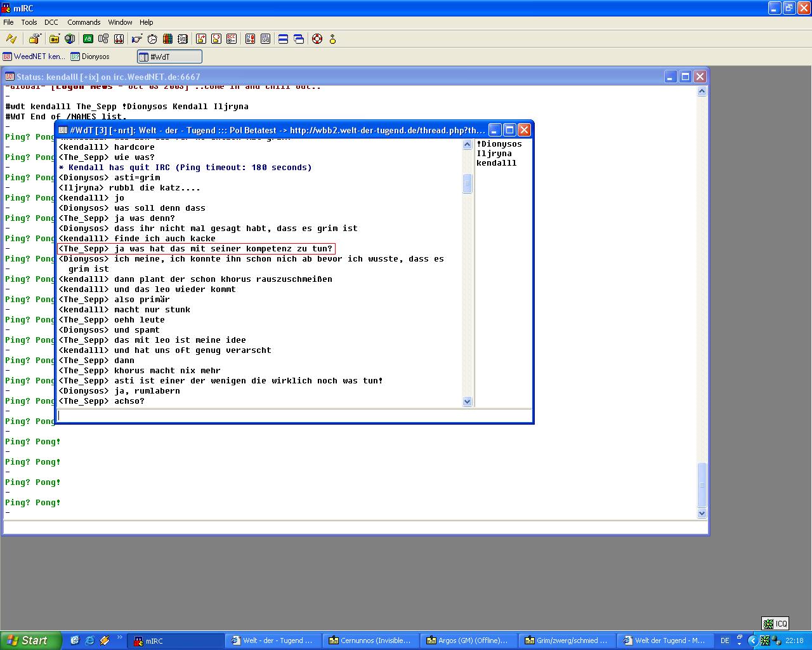Click the online timer clock icon
The height and width of the screenshot is (650, 812).
[152, 39]
